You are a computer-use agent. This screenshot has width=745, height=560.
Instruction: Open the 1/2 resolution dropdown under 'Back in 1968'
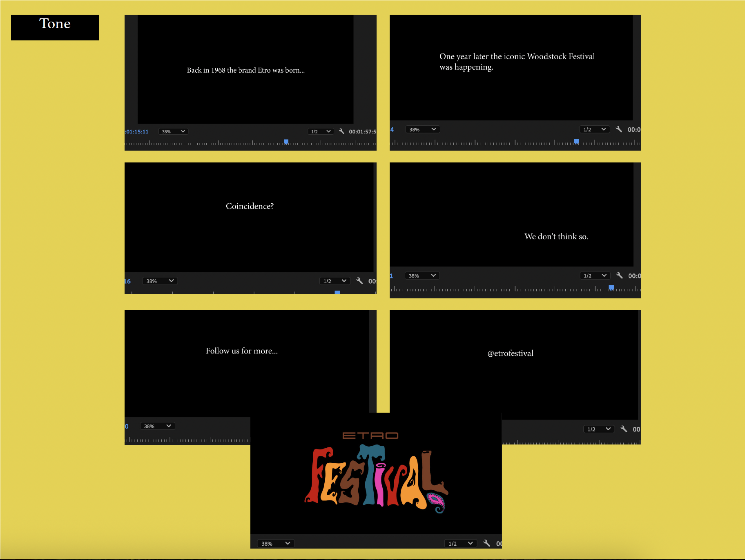pyautogui.click(x=321, y=131)
